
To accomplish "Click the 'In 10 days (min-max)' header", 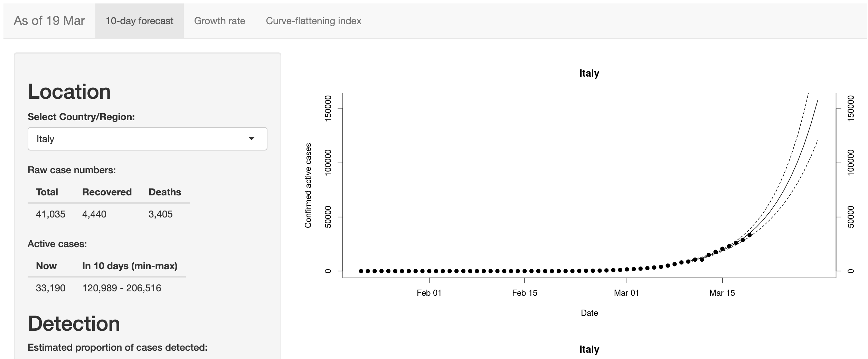I will (x=130, y=266).
